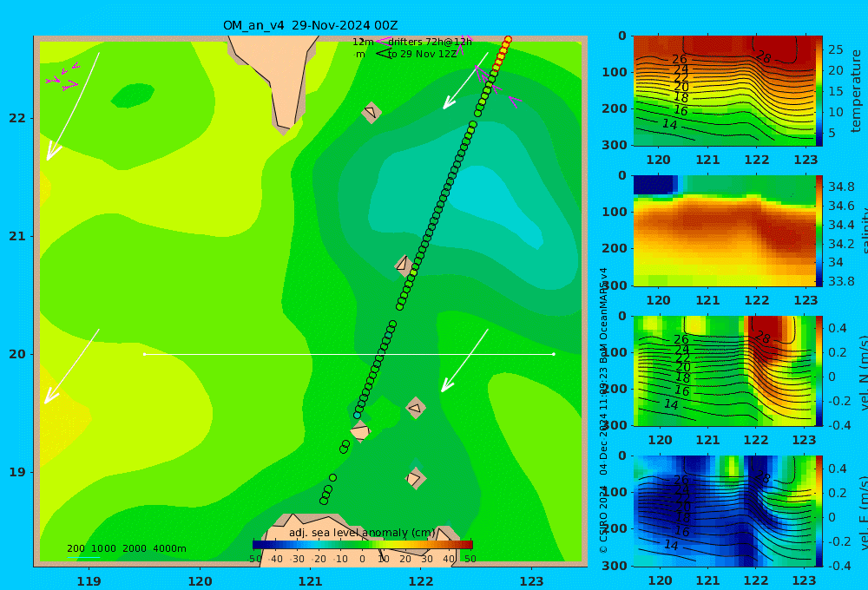Viewport: 868px width, 590px height.
Task: Click latitude label 21 on the map axis
Action: [17, 236]
